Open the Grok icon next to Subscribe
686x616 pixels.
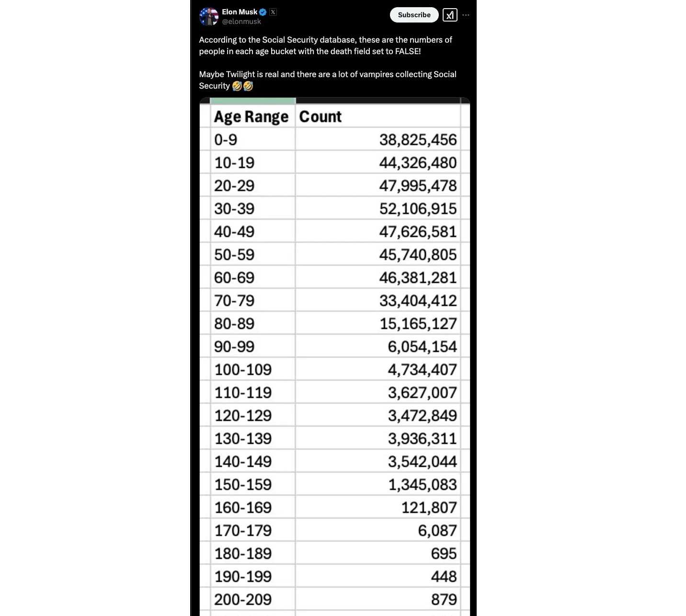pos(450,15)
